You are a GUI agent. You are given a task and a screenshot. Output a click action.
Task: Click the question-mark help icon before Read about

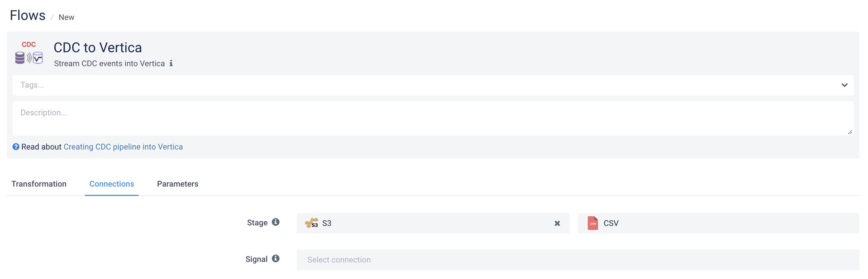[x=16, y=147]
